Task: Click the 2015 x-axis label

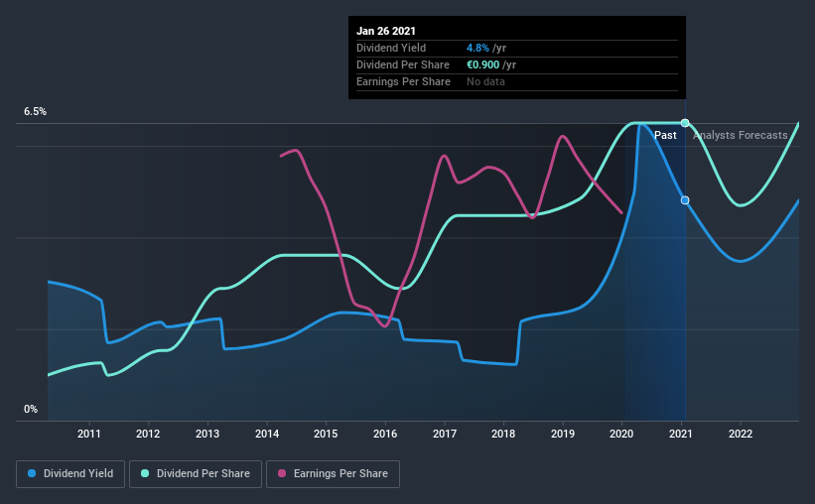Action: 326,434
